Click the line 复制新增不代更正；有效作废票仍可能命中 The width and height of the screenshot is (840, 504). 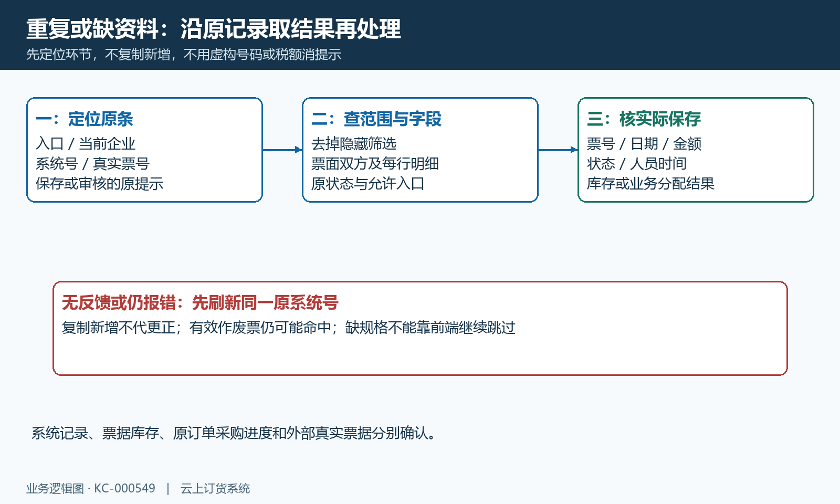197,328
